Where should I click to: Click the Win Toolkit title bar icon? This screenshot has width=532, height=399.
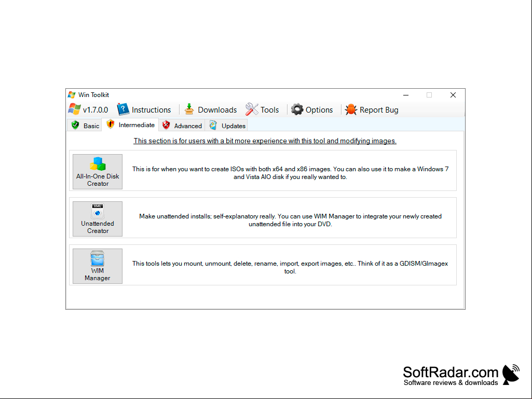(x=72, y=94)
